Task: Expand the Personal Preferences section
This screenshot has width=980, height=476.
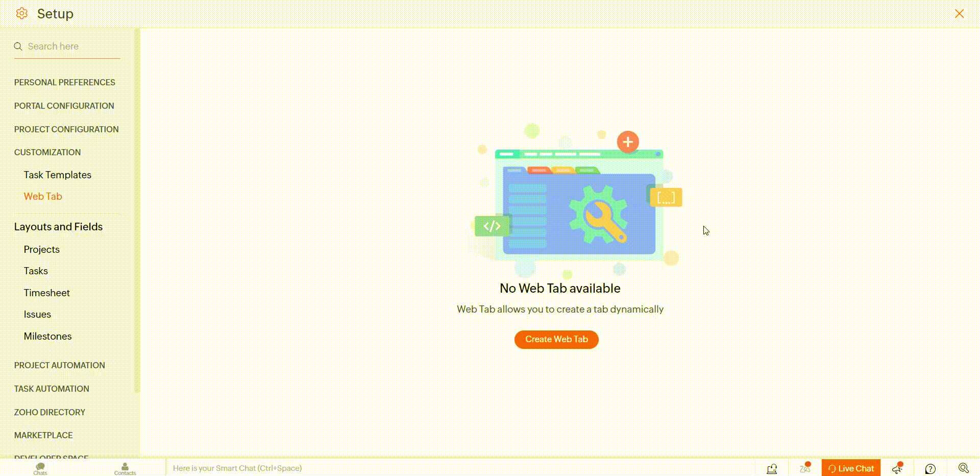Action: [65, 82]
